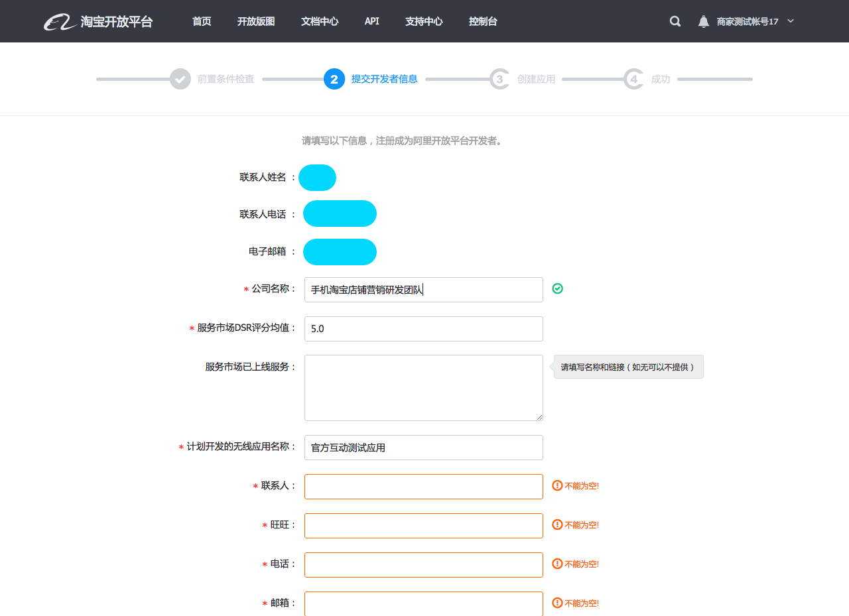
Task: Expand the 商家测试帐号17 account dropdown
Action: 752,21
